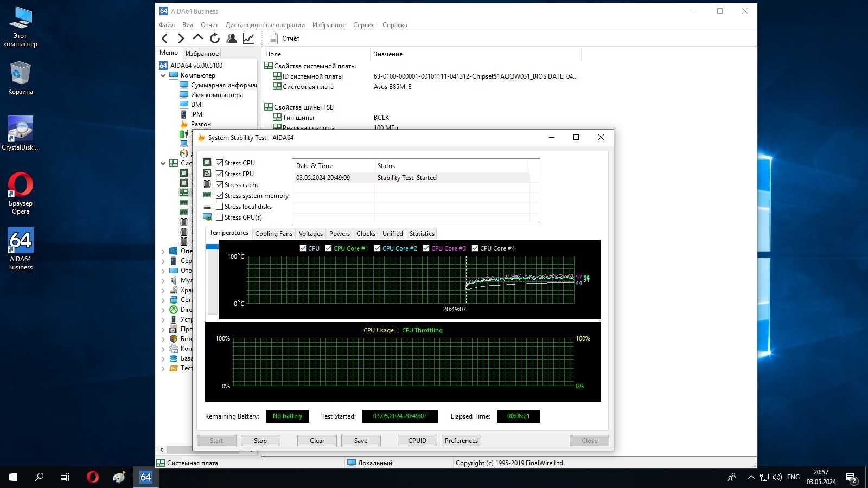
Task: Enable Stress local disks checkbox
Action: click(x=220, y=206)
